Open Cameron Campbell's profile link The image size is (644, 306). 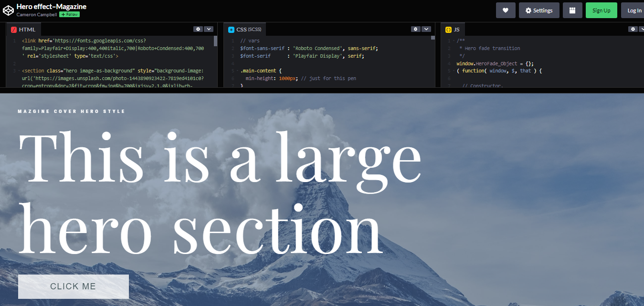(x=37, y=15)
